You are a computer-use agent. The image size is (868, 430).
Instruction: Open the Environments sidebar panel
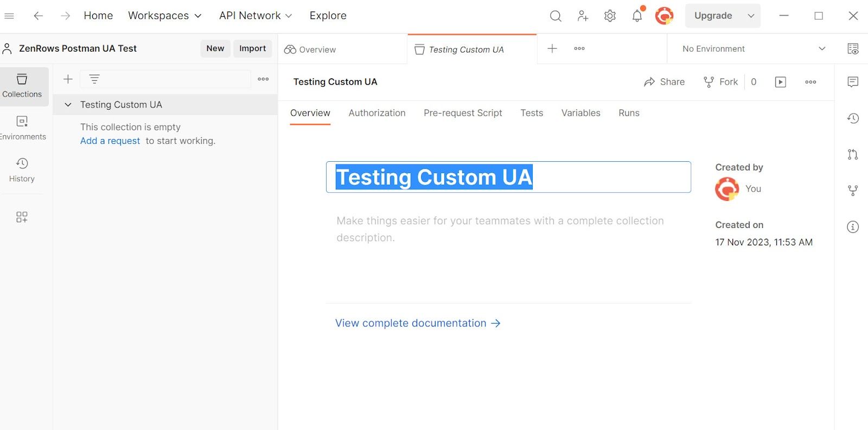click(22, 129)
